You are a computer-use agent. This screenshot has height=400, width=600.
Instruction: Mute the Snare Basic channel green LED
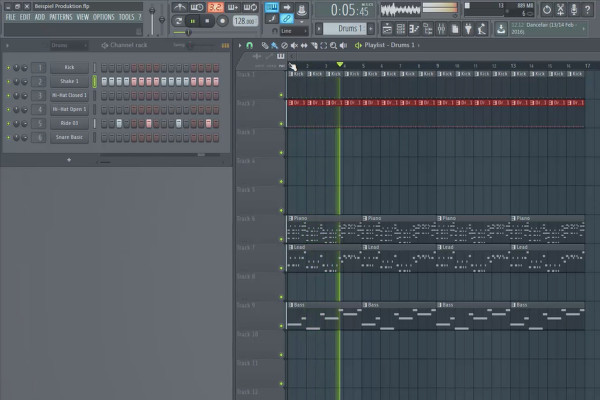[x=8, y=138]
